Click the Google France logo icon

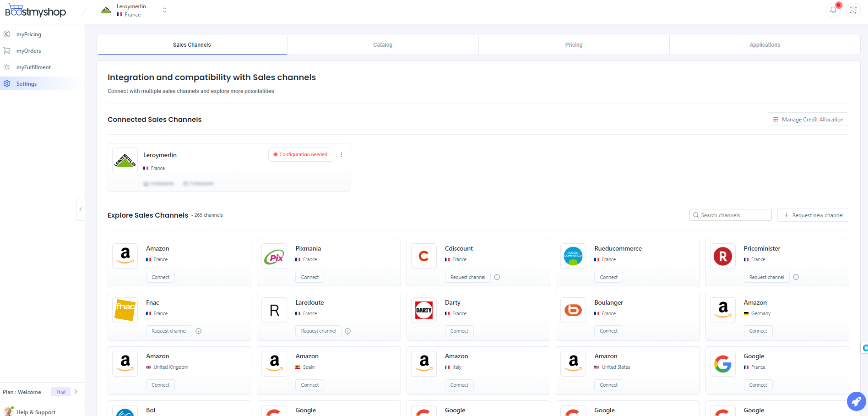(723, 364)
